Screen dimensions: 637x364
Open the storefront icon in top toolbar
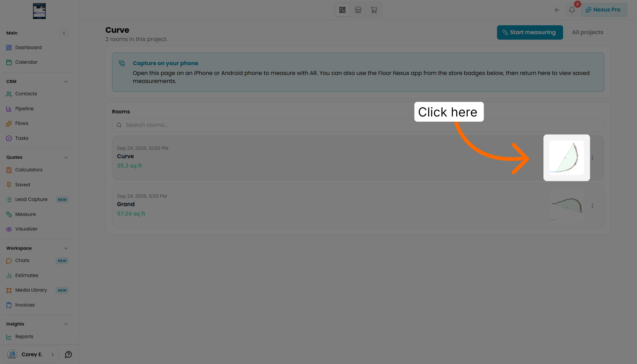(x=358, y=10)
